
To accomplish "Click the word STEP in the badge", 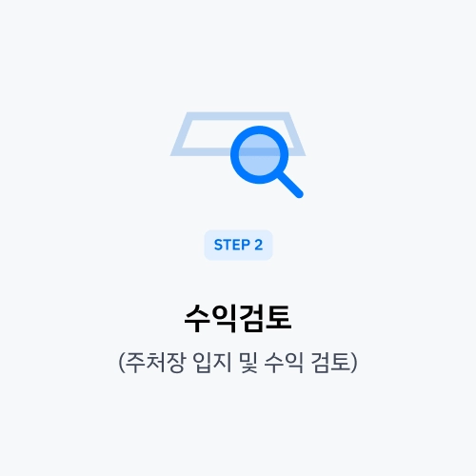I will (x=232, y=245).
